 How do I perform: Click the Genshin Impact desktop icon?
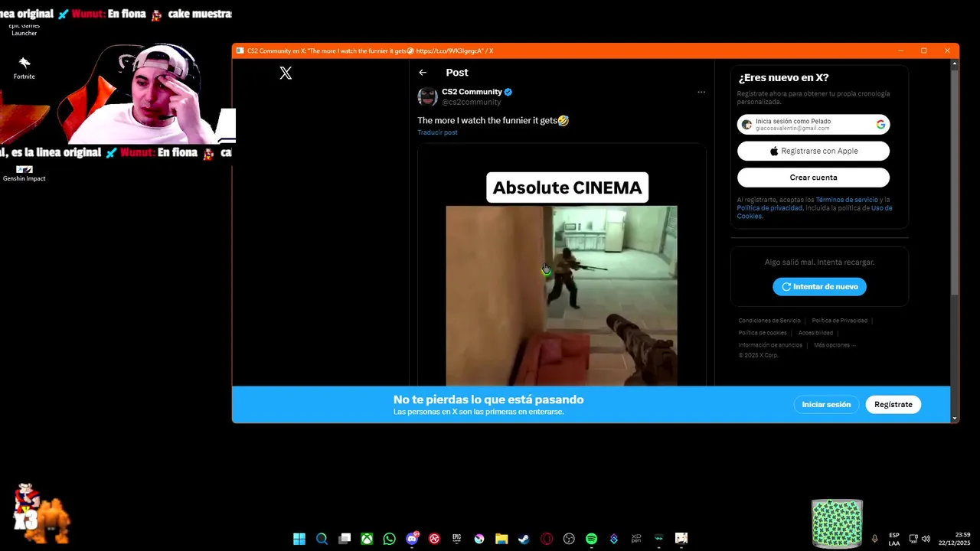coord(24,173)
